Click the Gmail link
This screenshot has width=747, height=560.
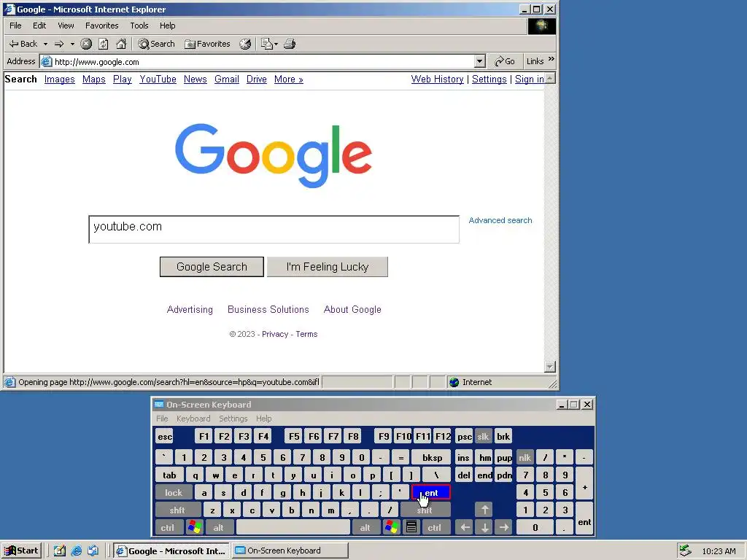pos(227,79)
